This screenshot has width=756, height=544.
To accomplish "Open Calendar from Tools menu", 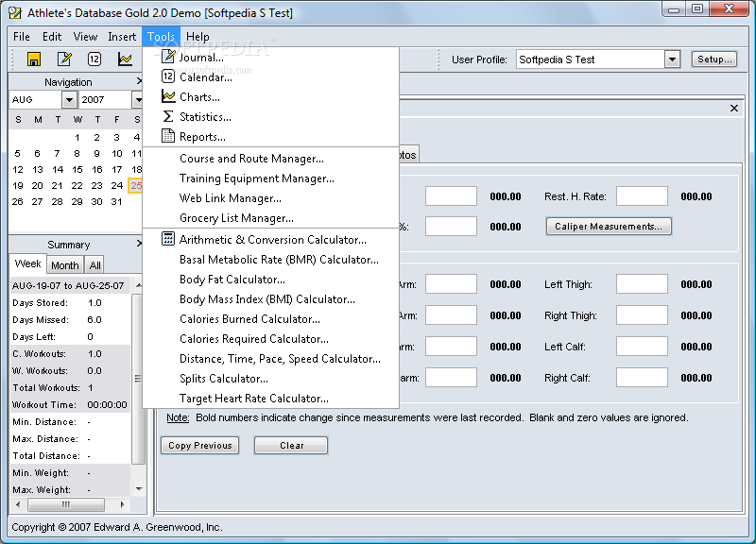I will click(x=271, y=77).
